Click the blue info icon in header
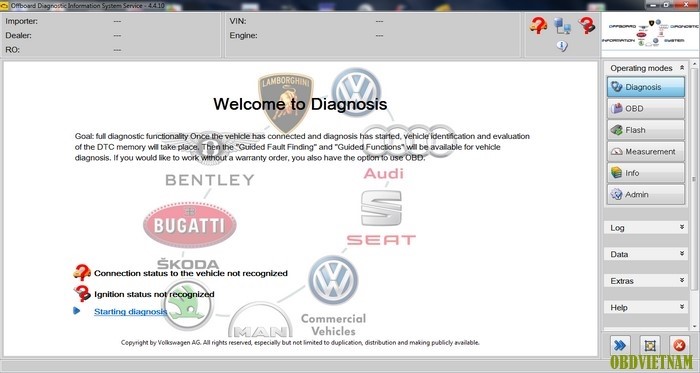 point(562,46)
